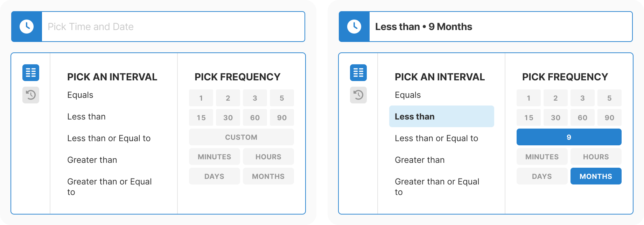Select the Equals interval option
Image resolution: width=644 pixels, height=225 pixels.
pos(80,95)
